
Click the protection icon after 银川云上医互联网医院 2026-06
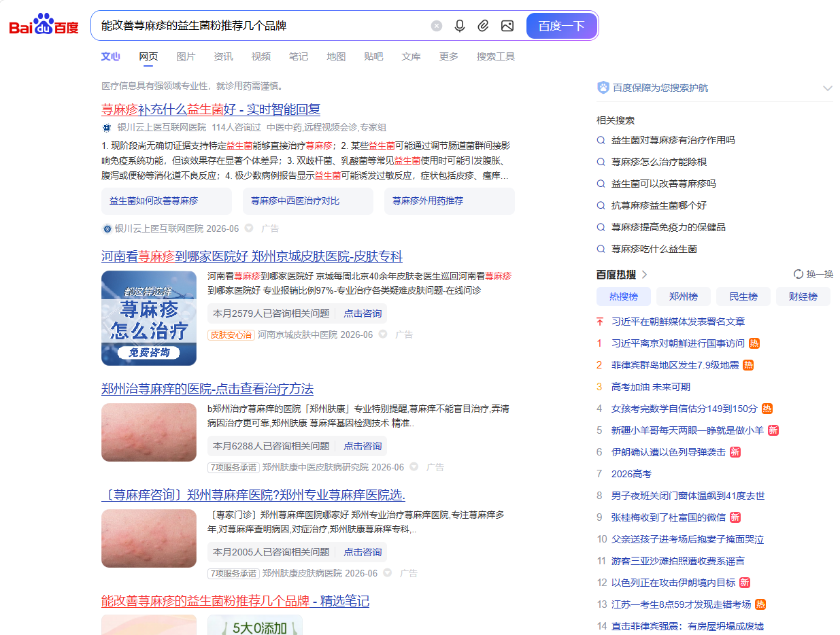pyautogui.click(x=249, y=228)
